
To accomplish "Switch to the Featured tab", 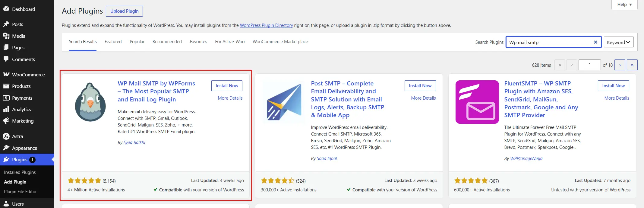I will [113, 42].
